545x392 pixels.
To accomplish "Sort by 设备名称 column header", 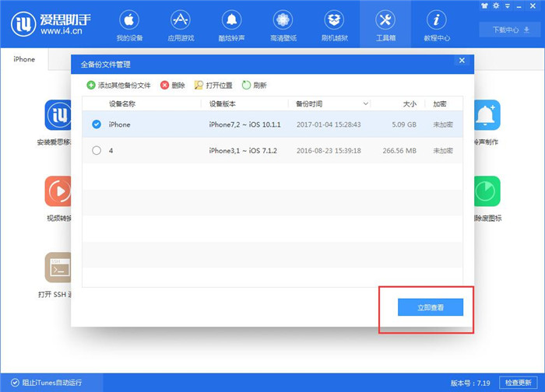I will [122, 103].
